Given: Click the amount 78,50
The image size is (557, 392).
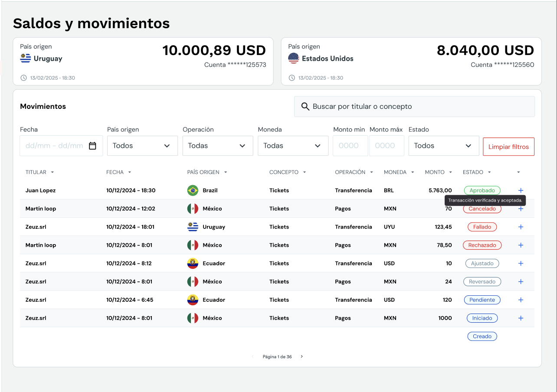Looking at the screenshot, I should [444, 245].
